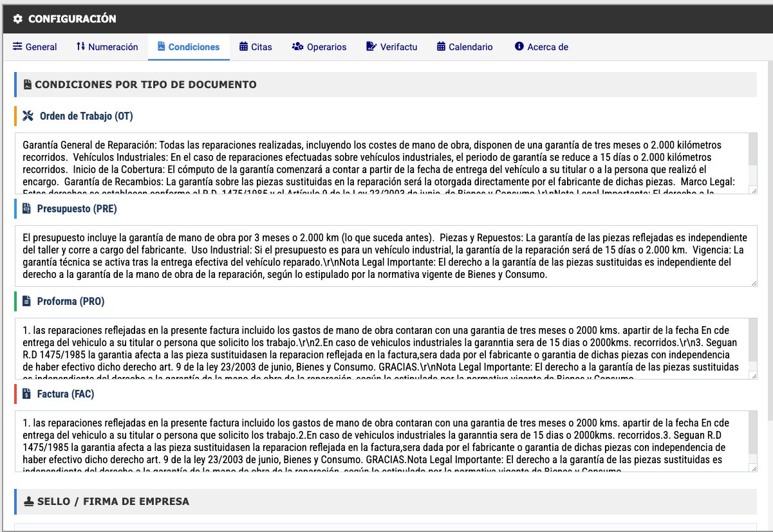This screenshot has width=773, height=532.
Task: Click the Presupuesto (PRE) label
Action: coord(77,208)
